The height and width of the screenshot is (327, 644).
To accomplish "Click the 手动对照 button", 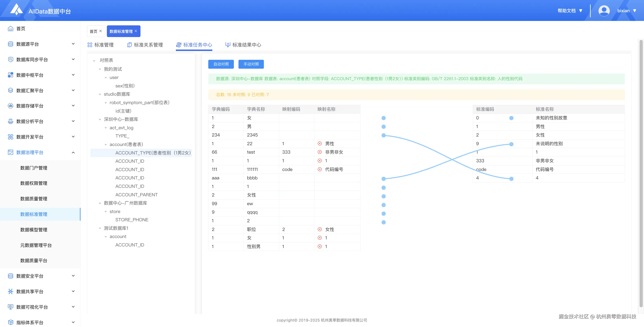I will click(251, 64).
